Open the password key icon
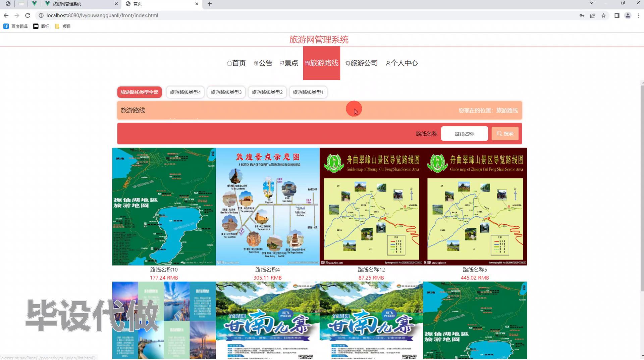This screenshot has width=644, height=360. pyautogui.click(x=582, y=15)
